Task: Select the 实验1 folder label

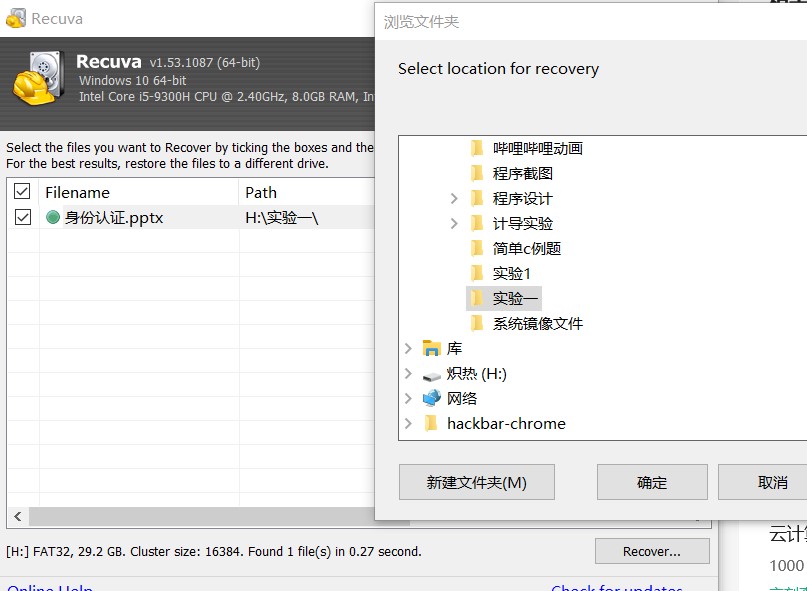Action: click(x=512, y=273)
